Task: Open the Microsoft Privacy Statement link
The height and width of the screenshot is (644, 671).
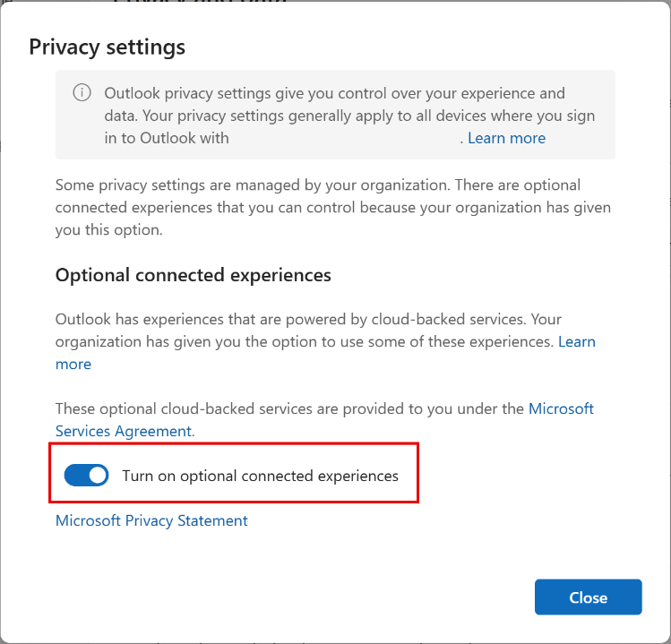Action: click(151, 520)
